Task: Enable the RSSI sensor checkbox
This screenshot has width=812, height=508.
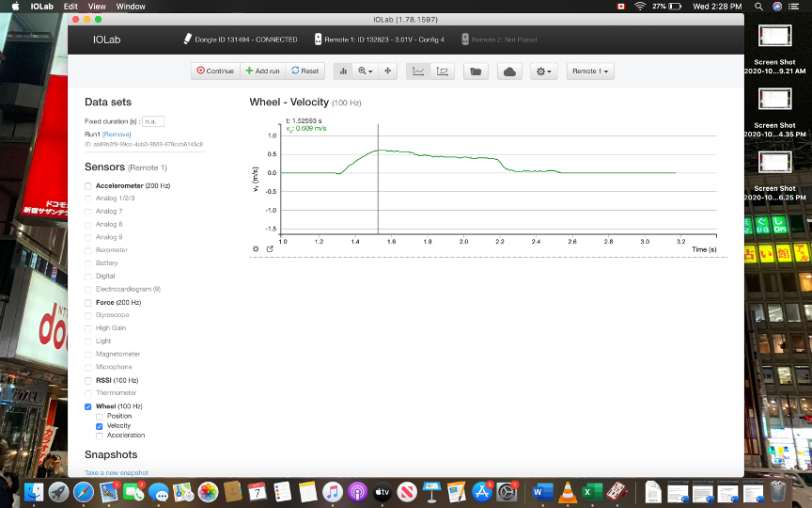Action: pos(88,380)
